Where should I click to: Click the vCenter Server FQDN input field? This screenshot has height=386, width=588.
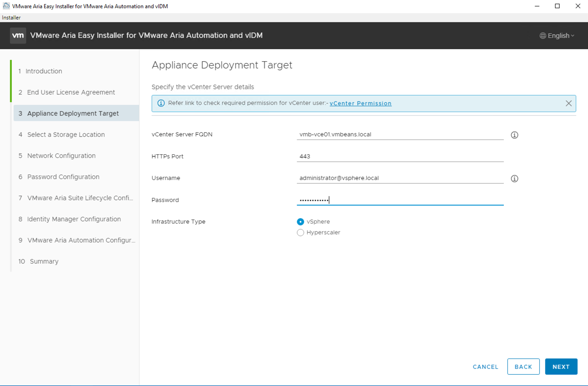[400, 134]
